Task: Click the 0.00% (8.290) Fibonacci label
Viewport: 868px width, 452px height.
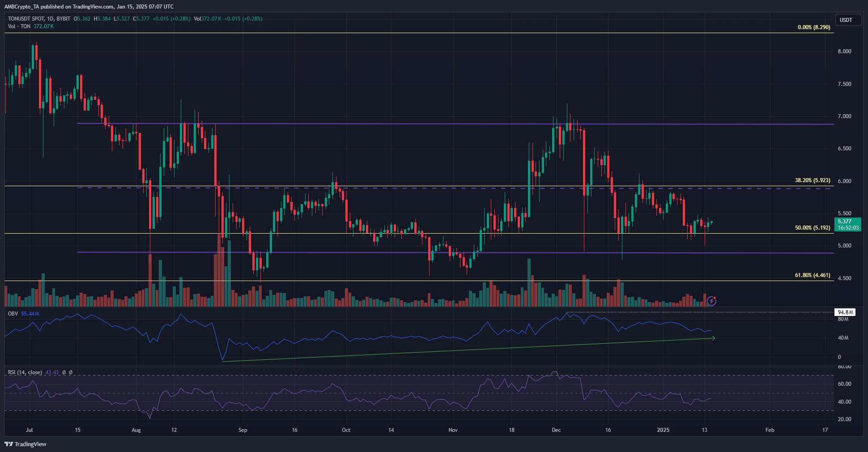Action: [x=814, y=27]
